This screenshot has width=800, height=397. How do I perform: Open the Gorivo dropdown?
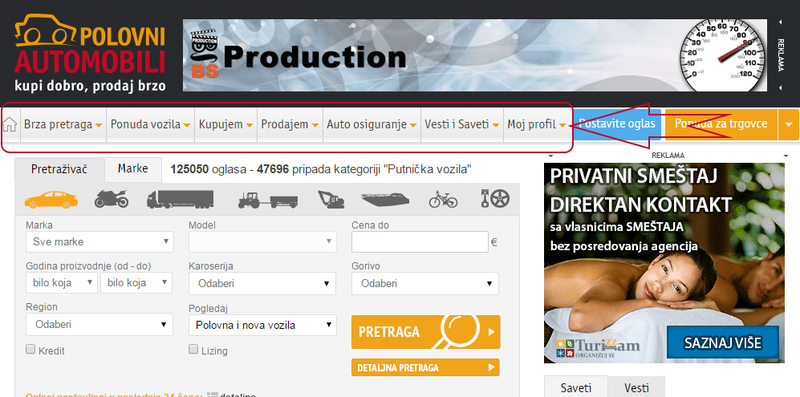[x=425, y=283]
